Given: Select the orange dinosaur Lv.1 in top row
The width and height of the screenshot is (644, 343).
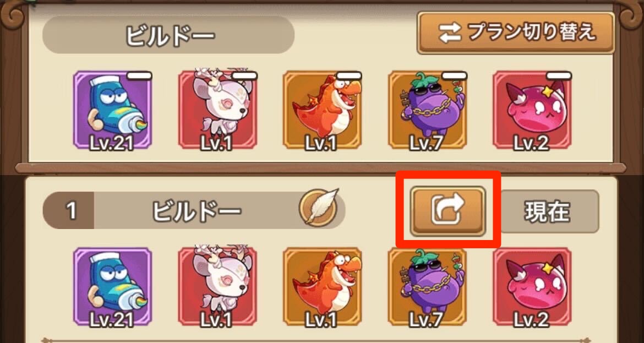Looking at the screenshot, I should 323,110.
